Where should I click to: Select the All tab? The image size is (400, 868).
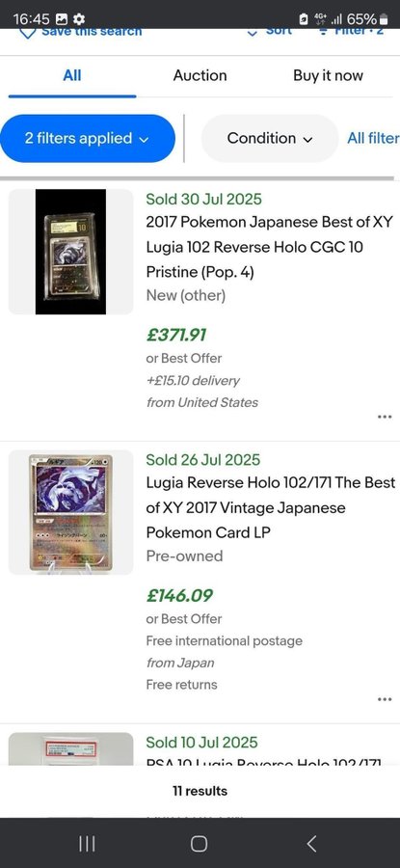point(72,76)
